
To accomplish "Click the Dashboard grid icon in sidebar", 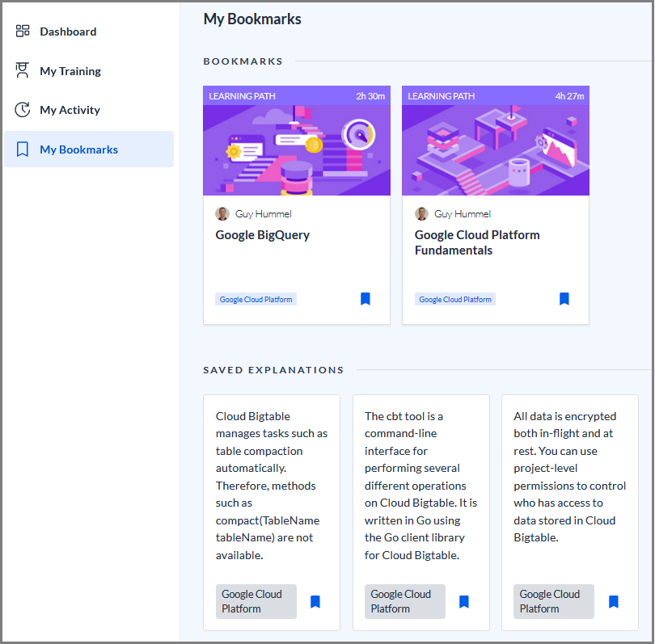I will (x=23, y=31).
